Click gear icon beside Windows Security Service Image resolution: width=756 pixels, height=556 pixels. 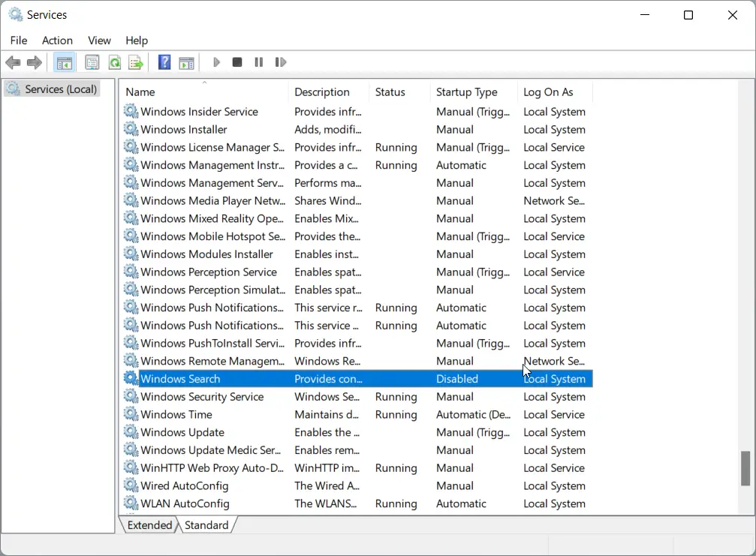(131, 396)
